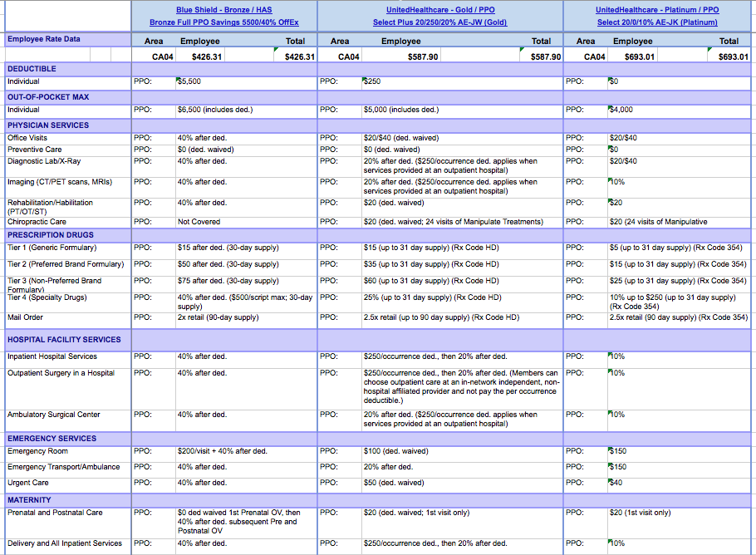Select the Not Covered cell
The image size is (756, 555).
[x=246, y=223]
